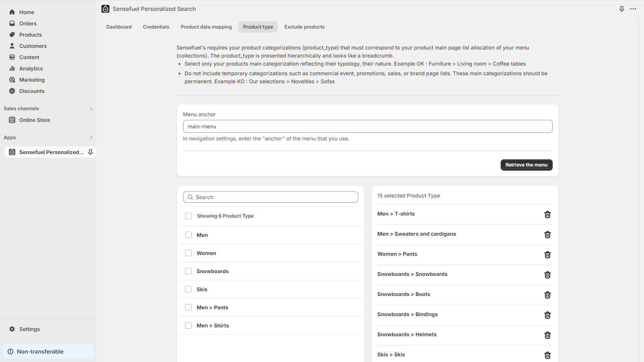Open Customers via its person icon
Screen dimensions: 644x362
coord(12,46)
